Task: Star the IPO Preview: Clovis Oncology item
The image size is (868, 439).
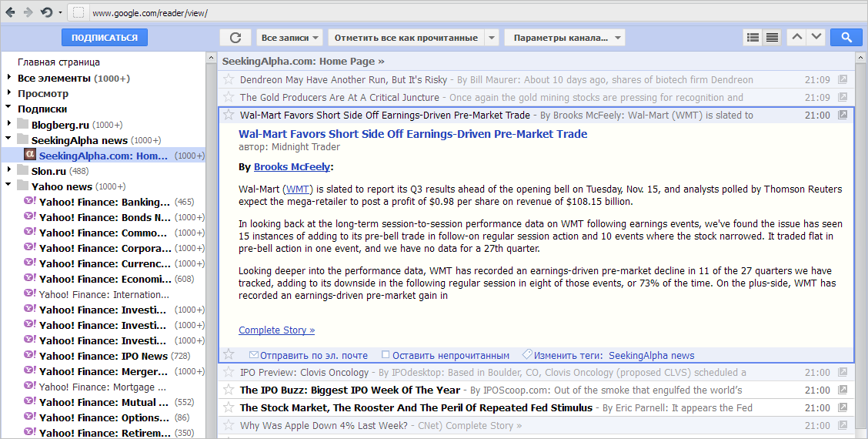Action: [229, 372]
